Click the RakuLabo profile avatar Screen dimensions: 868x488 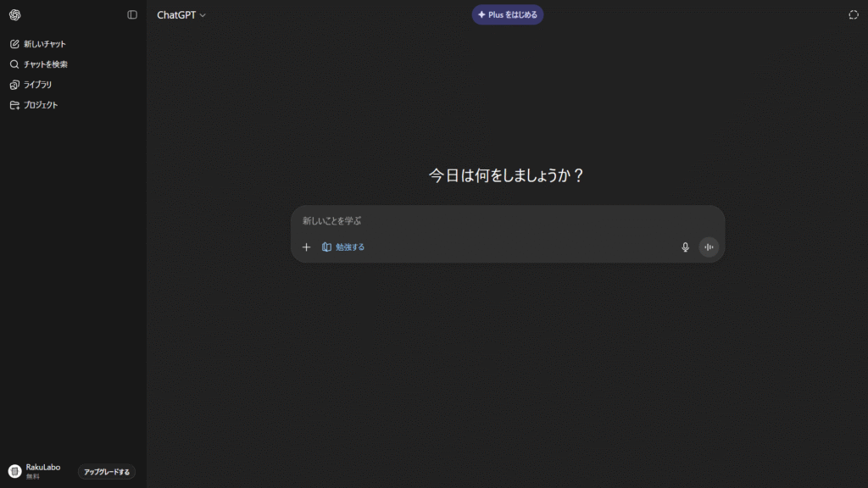(x=14, y=471)
